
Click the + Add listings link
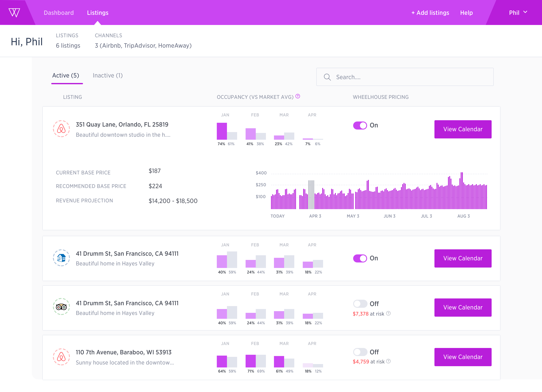click(x=430, y=13)
